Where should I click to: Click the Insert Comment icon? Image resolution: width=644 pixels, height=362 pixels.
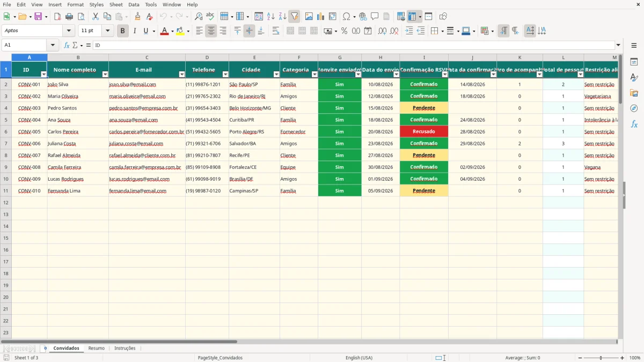click(375, 17)
